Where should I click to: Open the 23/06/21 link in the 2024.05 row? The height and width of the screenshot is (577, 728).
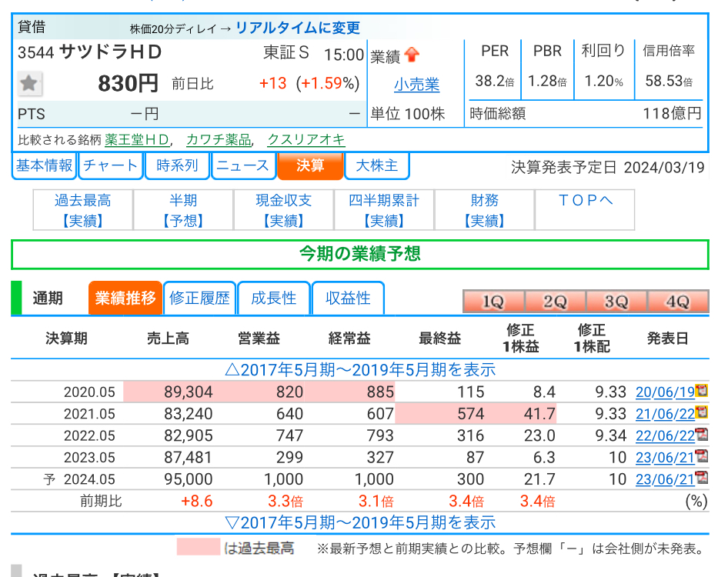click(665, 479)
